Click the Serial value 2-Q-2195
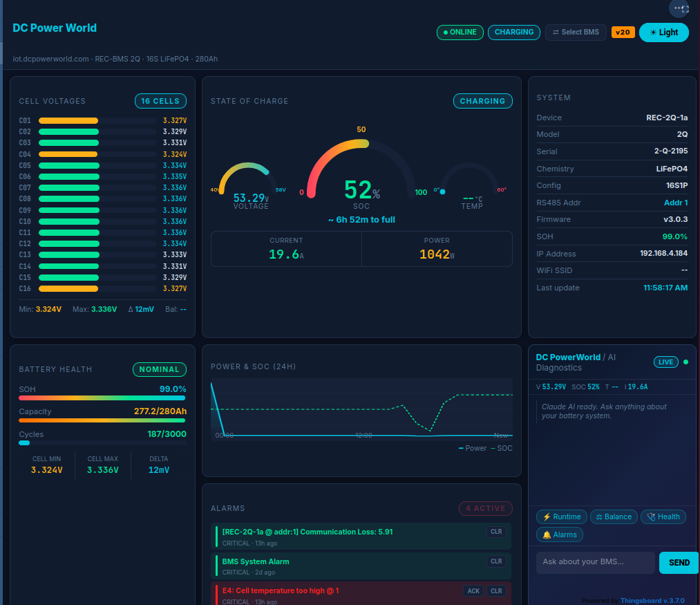This screenshot has height=605, width=700. pos(670,151)
